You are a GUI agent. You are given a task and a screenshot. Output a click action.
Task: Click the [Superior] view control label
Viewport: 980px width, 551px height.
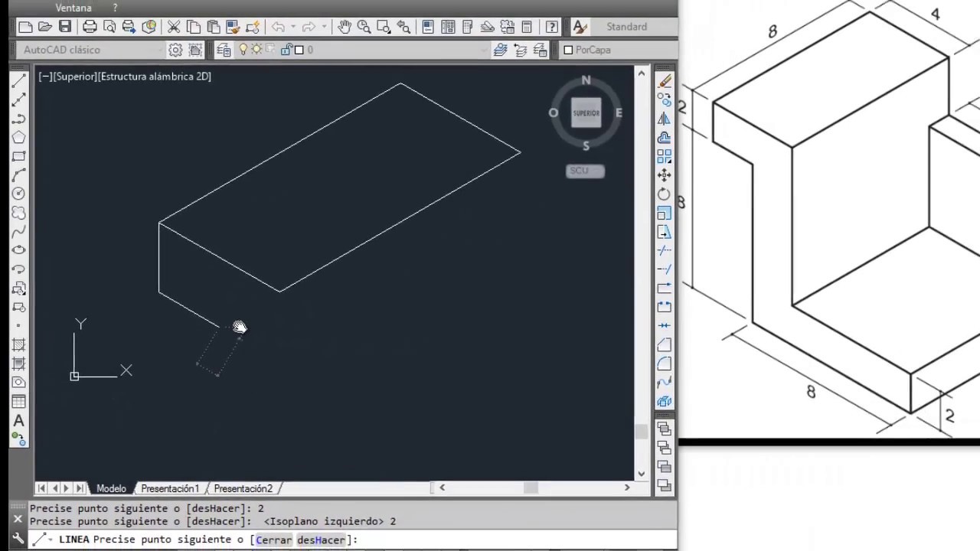[x=76, y=77]
